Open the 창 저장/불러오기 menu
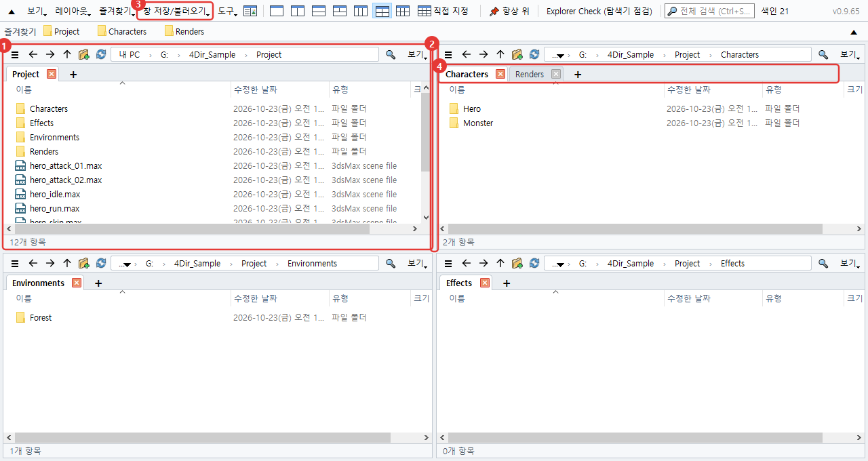Viewport: 868px width, 461px height. pos(176,11)
